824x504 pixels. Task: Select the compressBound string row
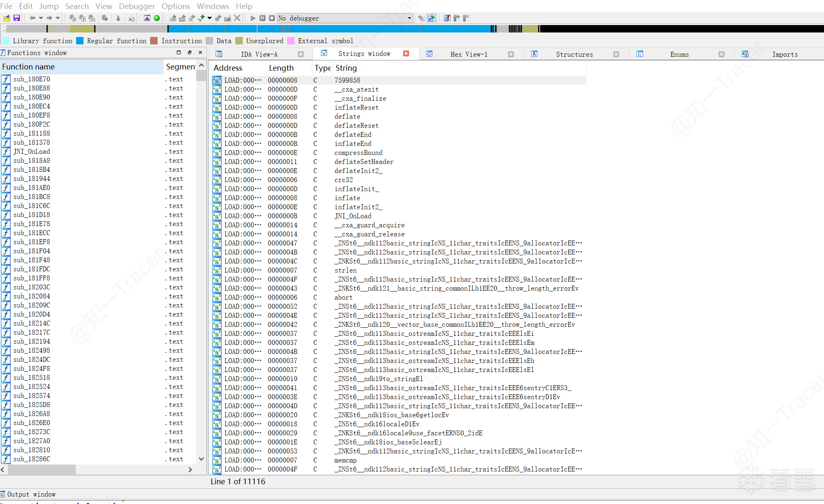coord(358,153)
